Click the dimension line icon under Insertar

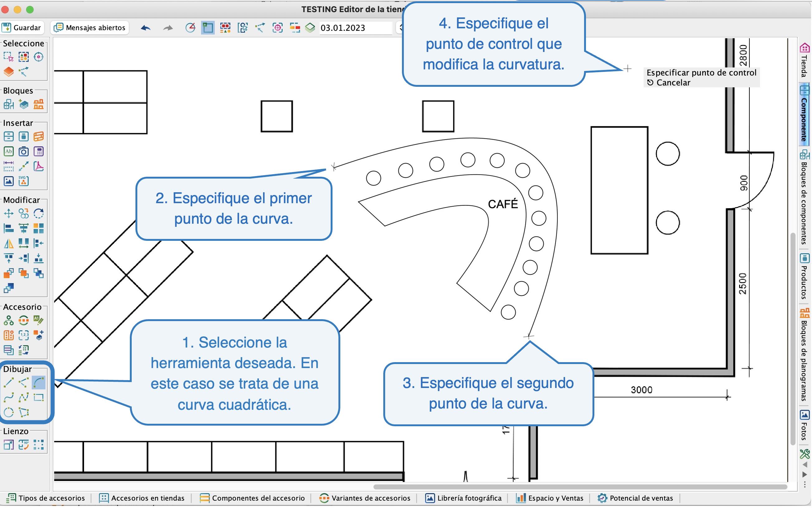[x=8, y=166]
